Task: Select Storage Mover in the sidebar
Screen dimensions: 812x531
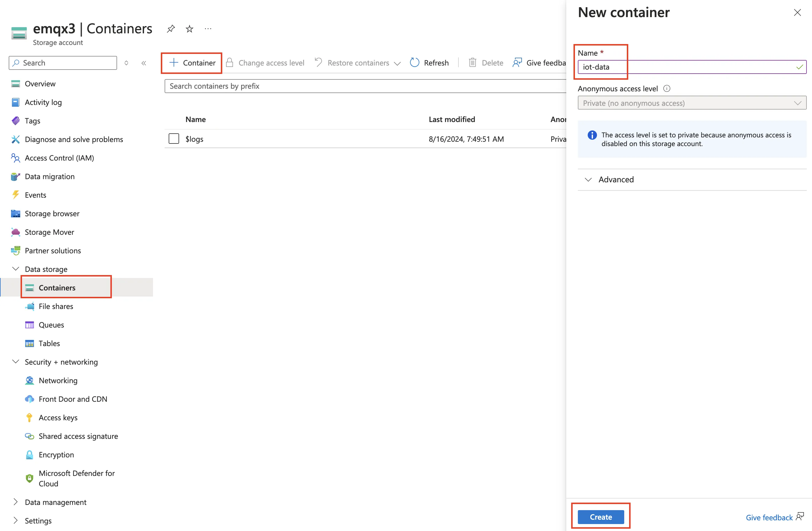Action: tap(49, 232)
